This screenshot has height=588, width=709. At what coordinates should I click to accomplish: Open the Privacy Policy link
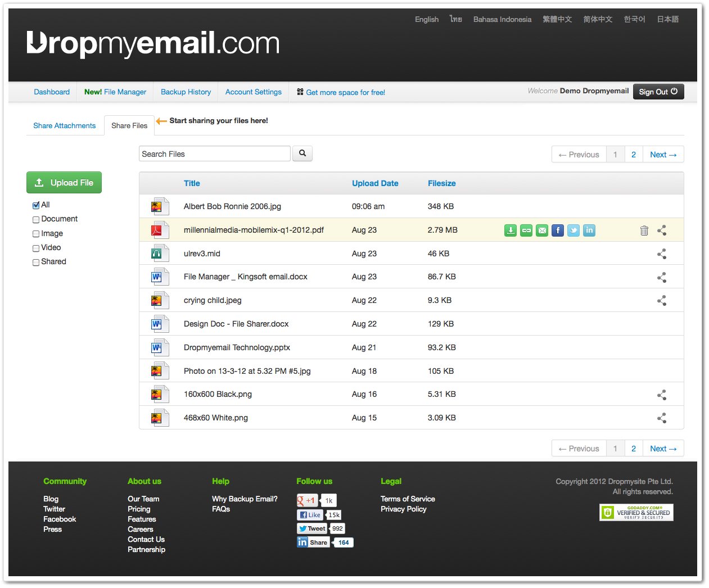point(404,509)
